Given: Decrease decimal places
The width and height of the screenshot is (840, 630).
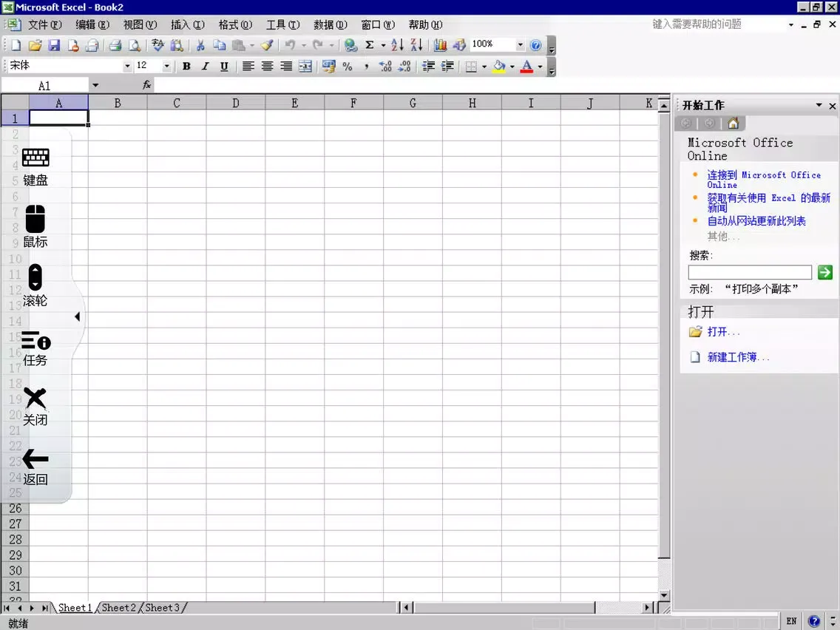Looking at the screenshot, I should pos(404,67).
